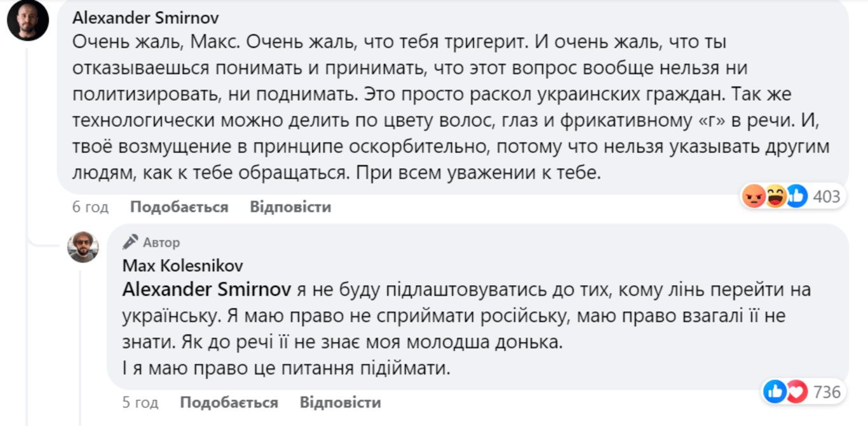Click the Alexander Smirnov mention inside Max's reply

coord(207,290)
